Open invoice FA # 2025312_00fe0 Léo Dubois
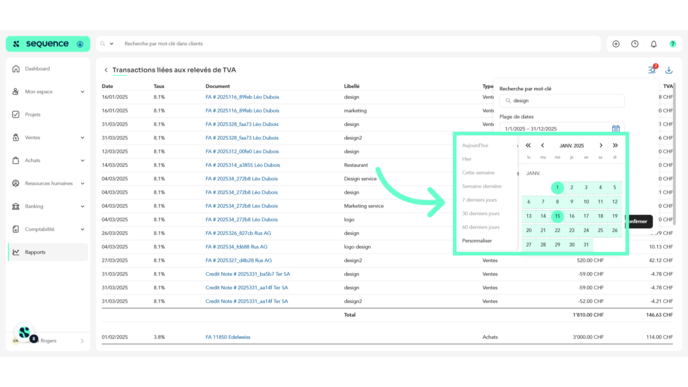The height and width of the screenshot is (387, 688). [242, 151]
